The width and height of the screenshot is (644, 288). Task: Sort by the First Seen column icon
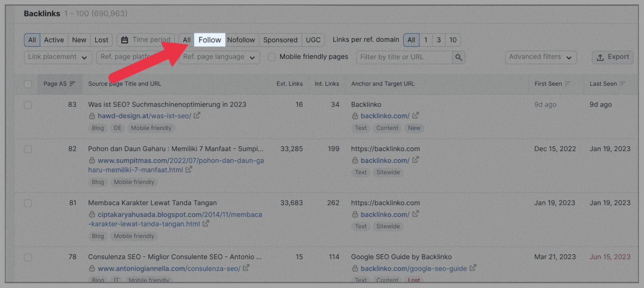pos(568,84)
